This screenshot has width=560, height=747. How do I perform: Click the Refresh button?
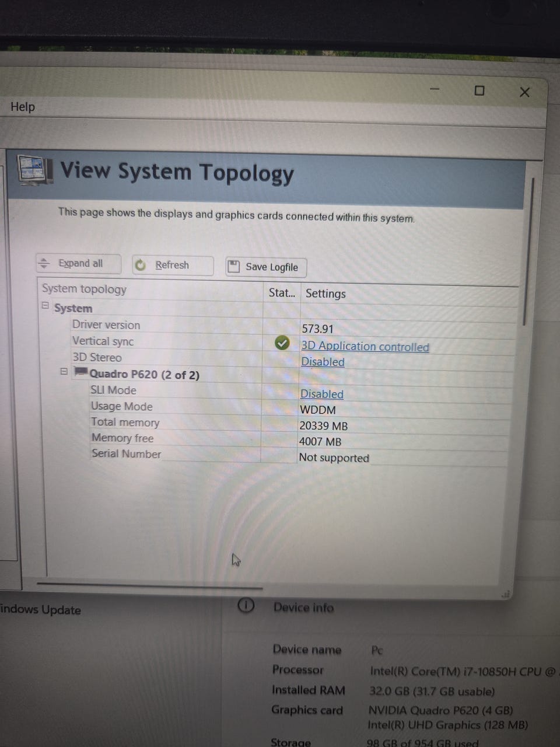click(173, 265)
